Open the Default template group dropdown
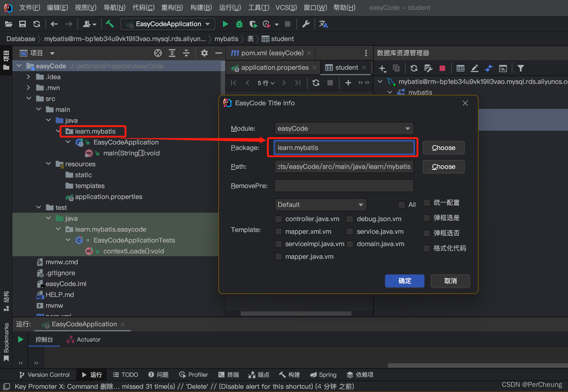 321,205
